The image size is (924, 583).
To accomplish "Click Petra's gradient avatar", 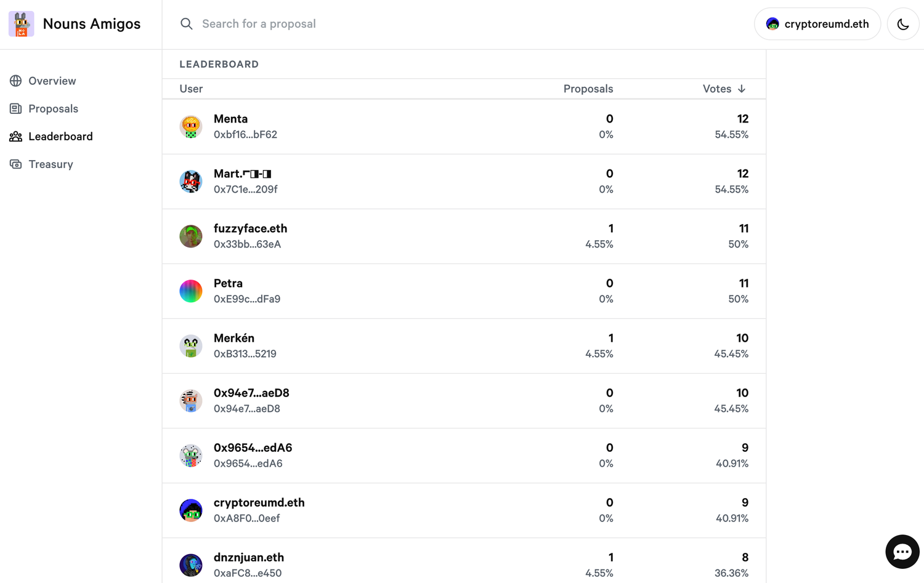I will (191, 291).
